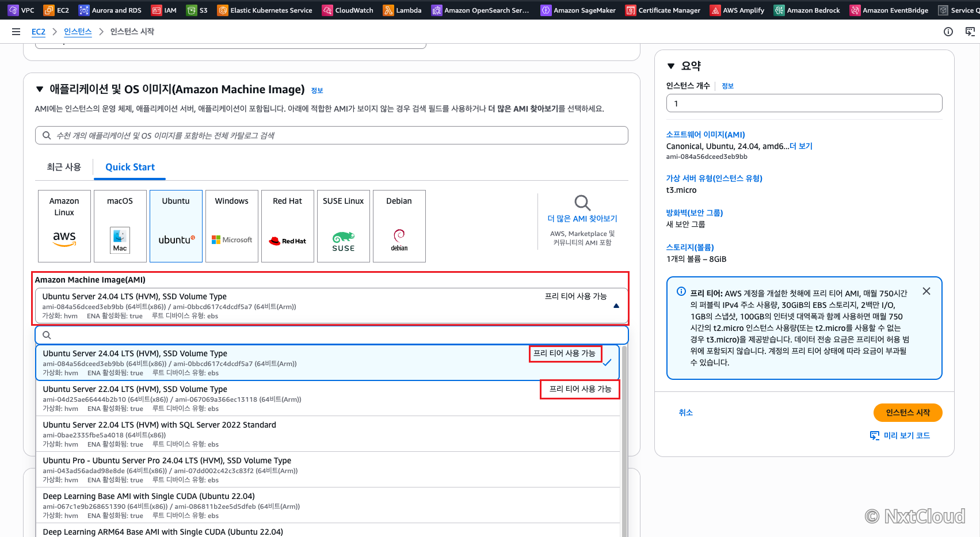Choose Deep Learning ARM64 Base AMI option
The height and width of the screenshot is (537, 980).
tap(327, 531)
